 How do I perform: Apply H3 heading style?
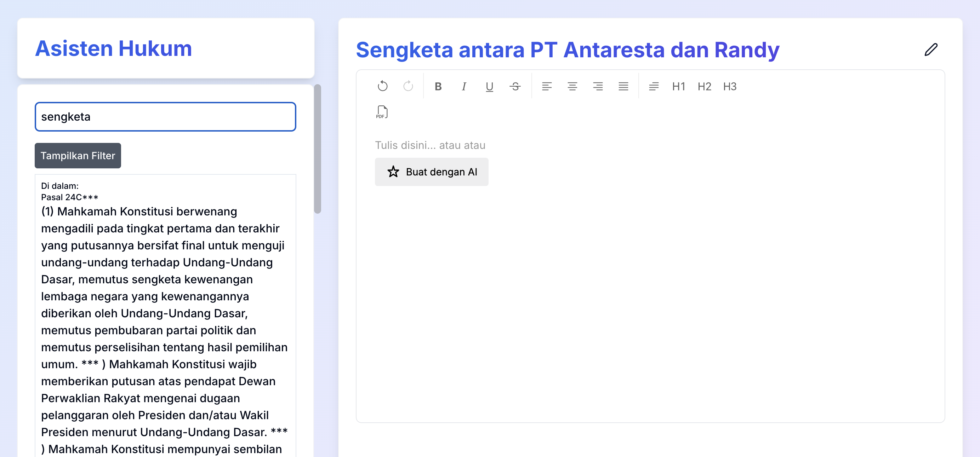click(730, 86)
